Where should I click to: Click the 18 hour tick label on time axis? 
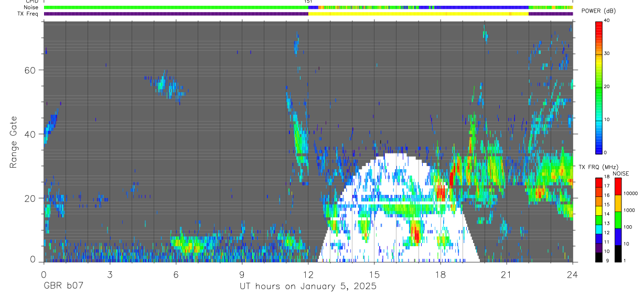coord(441,274)
